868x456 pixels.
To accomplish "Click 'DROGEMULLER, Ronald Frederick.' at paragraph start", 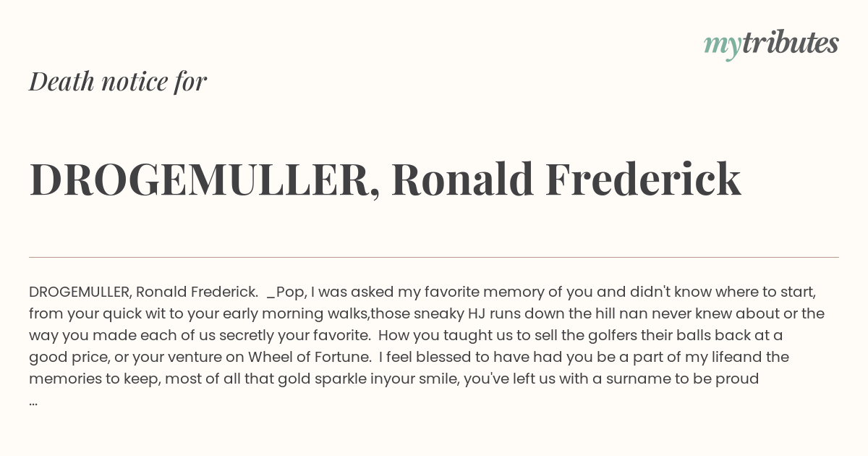I will 144,292.
